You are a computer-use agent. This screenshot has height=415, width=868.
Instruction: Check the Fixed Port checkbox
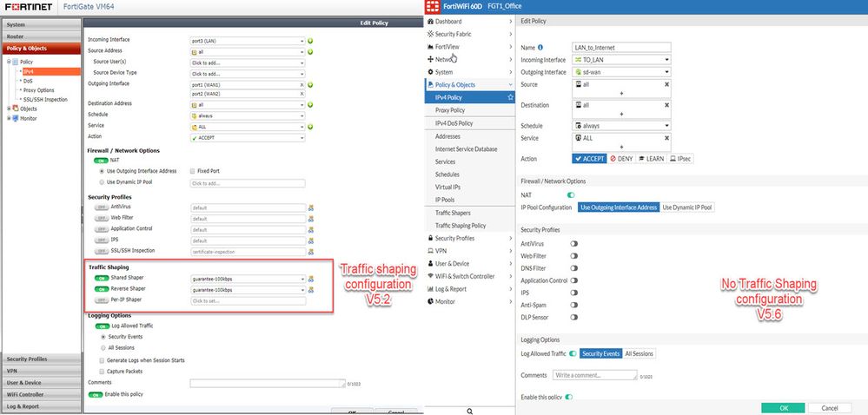(x=192, y=172)
